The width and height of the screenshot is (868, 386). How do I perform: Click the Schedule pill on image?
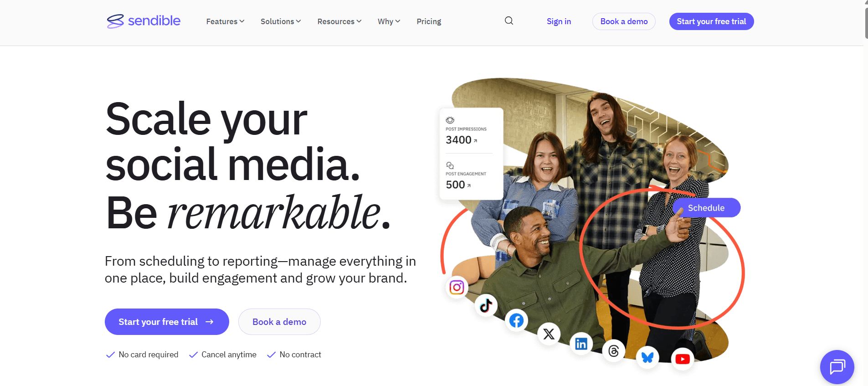tap(706, 208)
